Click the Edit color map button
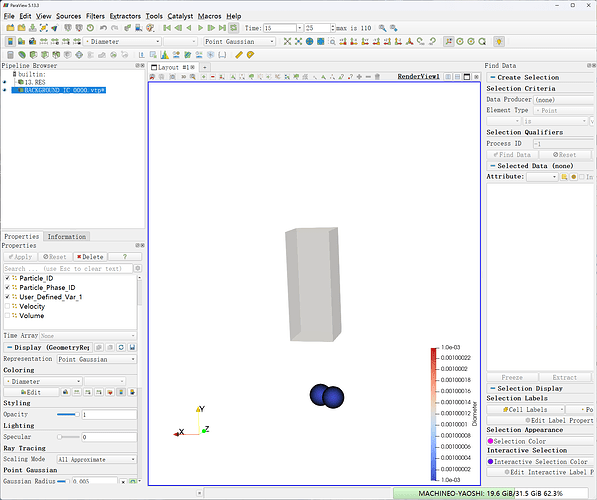Screen dimensions: 597x500 31,392
